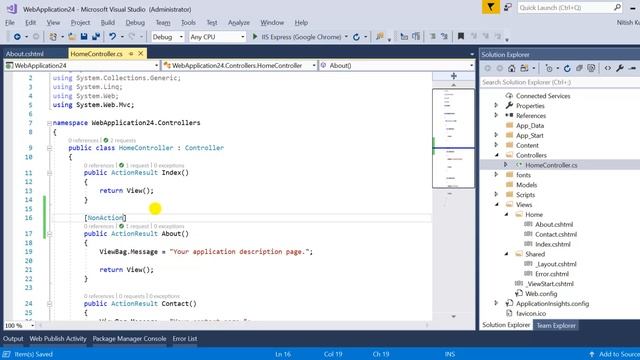Click the browser Refresh toolbar icon
Screen dimensions: 640x360
pyautogui.click(x=356, y=37)
